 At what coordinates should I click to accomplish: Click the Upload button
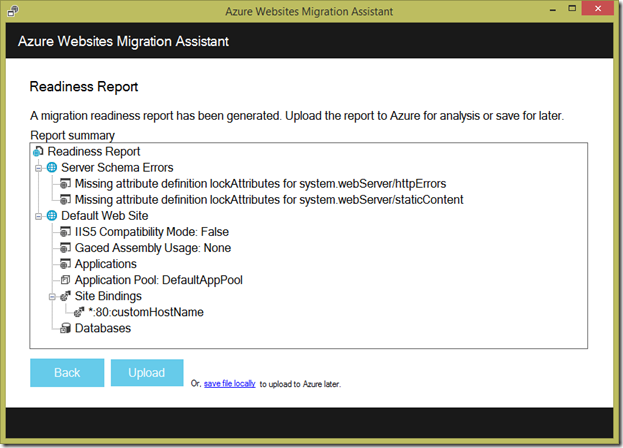point(146,373)
